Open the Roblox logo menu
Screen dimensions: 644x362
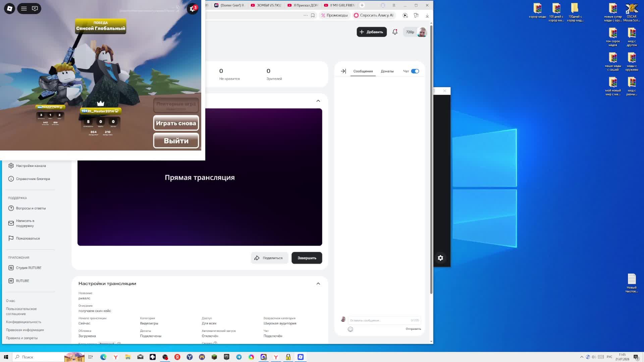(x=9, y=9)
